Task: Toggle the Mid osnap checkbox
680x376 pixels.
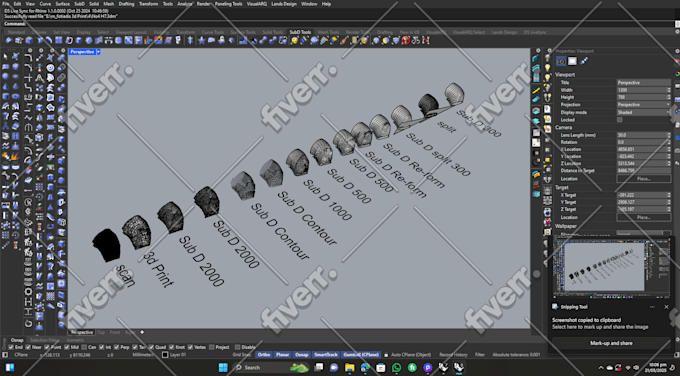Action: pyautogui.click(x=66, y=347)
